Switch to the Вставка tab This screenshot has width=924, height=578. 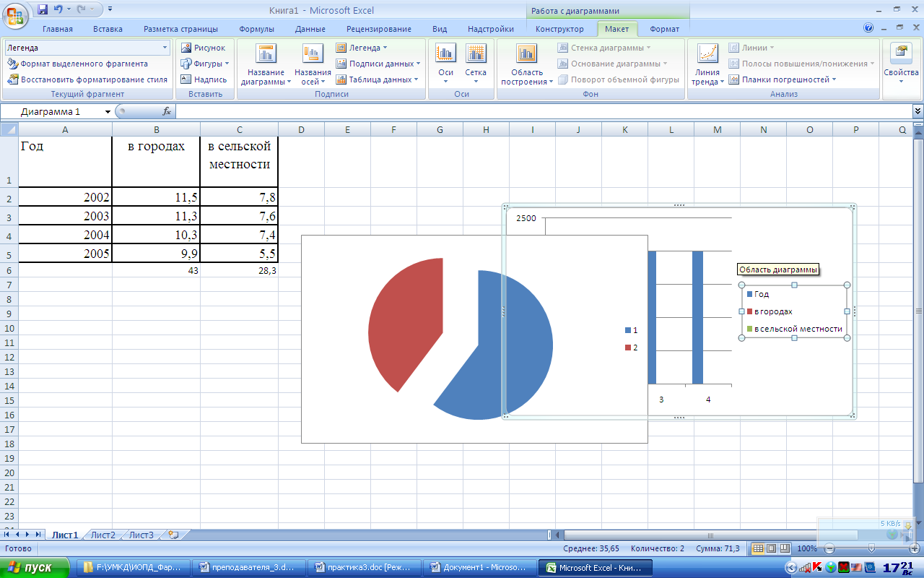click(x=108, y=29)
